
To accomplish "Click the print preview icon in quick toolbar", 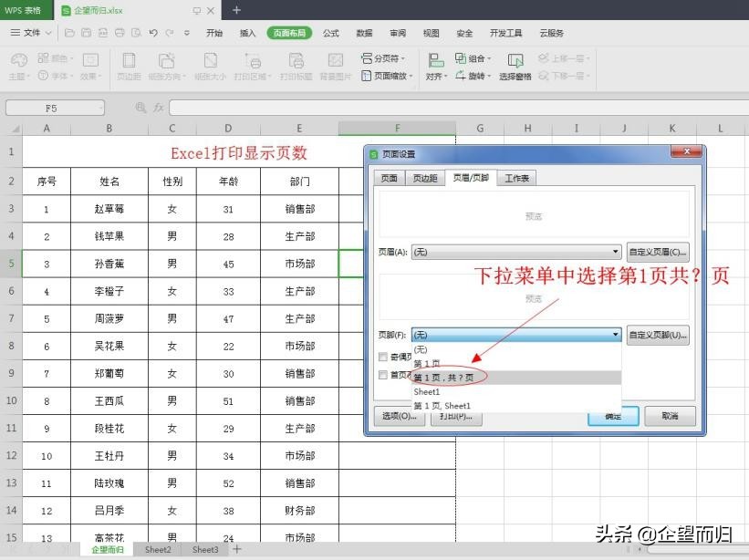I will [136, 33].
